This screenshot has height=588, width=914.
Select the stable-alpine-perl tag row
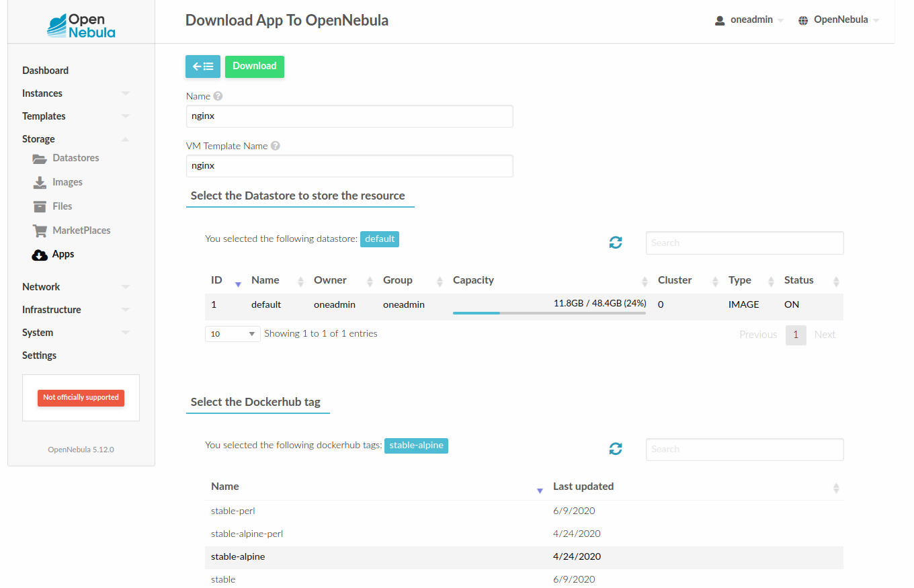524,534
